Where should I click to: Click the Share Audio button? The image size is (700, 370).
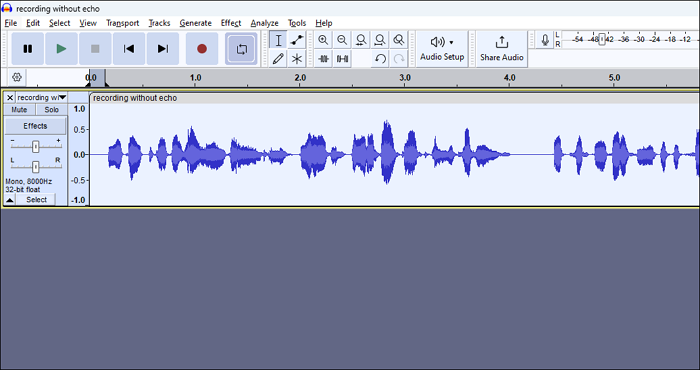502,49
